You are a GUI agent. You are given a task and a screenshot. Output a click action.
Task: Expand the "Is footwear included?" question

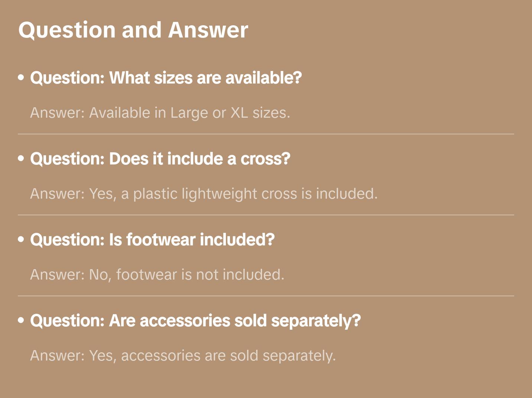(152, 240)
